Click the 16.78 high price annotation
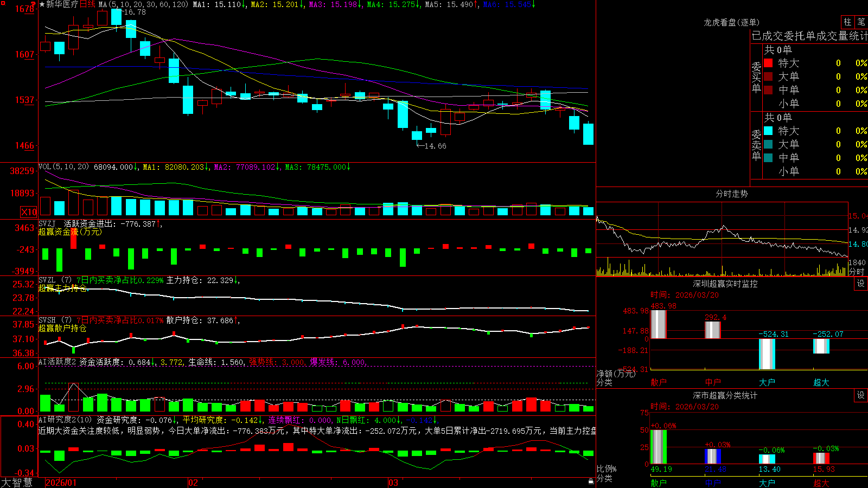Screen dimensions: 868x488 (135, 12)
